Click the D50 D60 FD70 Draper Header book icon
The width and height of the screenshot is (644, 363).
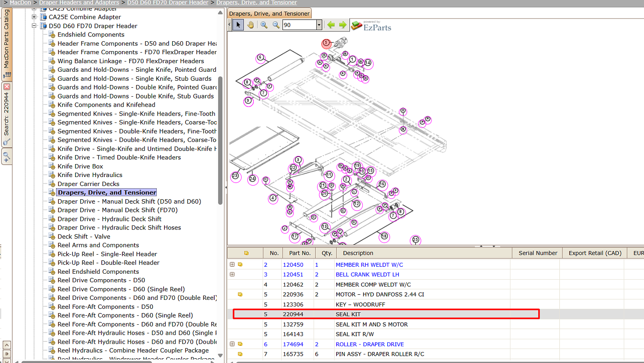pos(43,26)
